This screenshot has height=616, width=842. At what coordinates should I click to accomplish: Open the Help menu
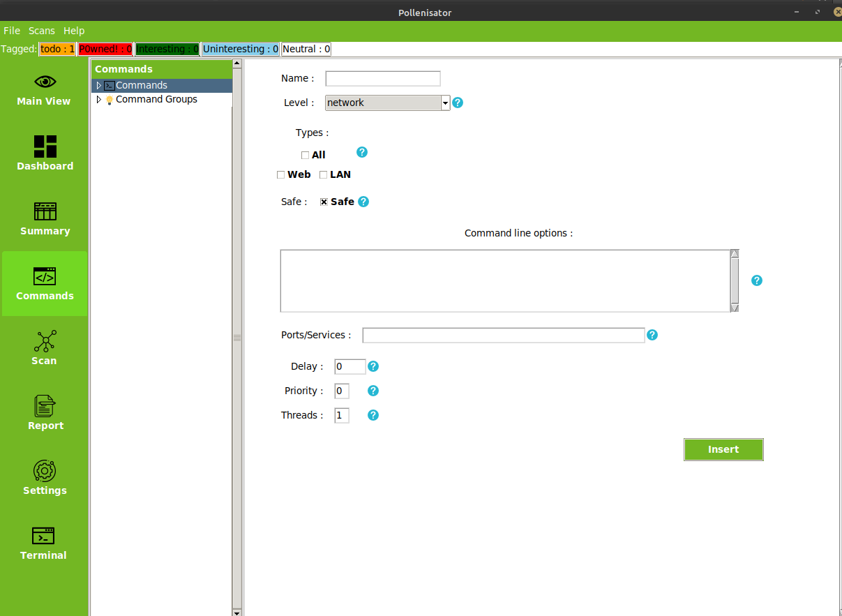(74, 31)
